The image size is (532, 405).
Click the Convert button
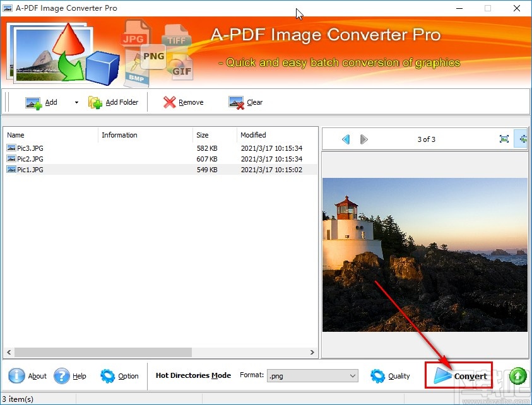(459, 375)
